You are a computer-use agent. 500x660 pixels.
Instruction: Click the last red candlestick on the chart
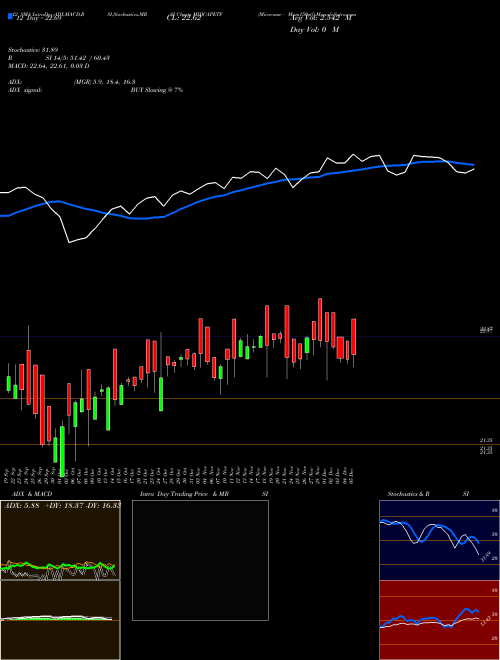[x=354, y=337]
